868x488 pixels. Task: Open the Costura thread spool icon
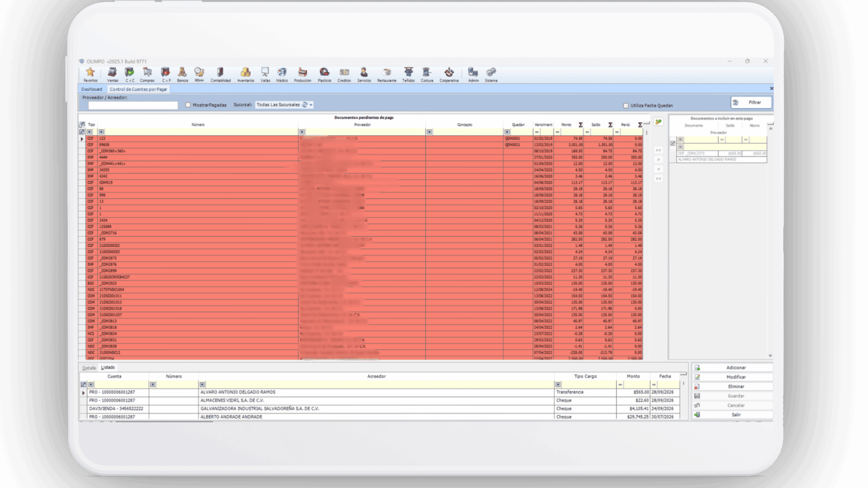427,74
